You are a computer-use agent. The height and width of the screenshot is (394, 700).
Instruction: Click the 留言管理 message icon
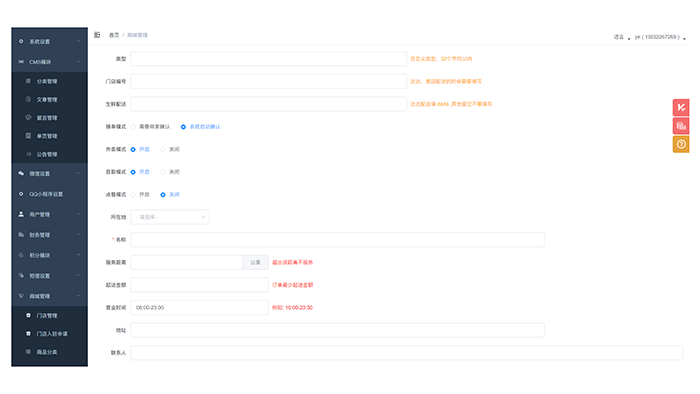(x=28, y=117)
